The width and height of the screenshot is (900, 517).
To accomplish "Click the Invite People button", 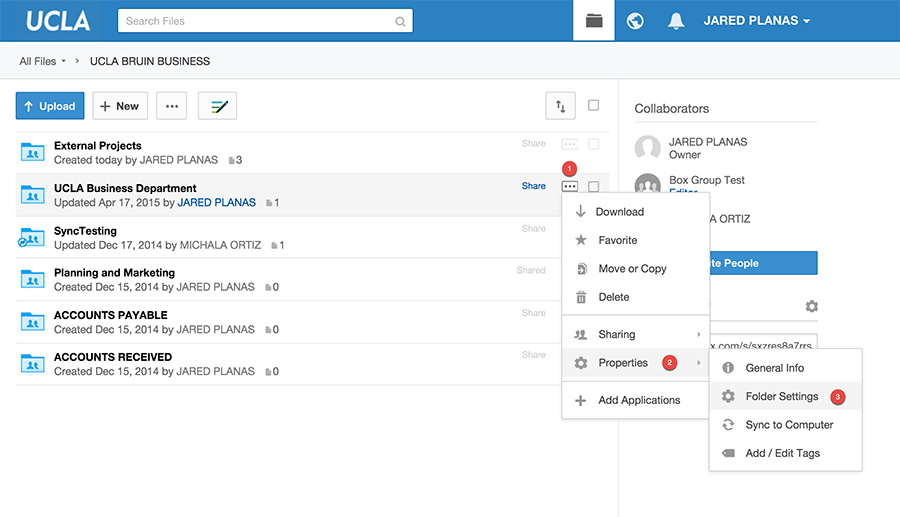I will (x=763, y=263).
